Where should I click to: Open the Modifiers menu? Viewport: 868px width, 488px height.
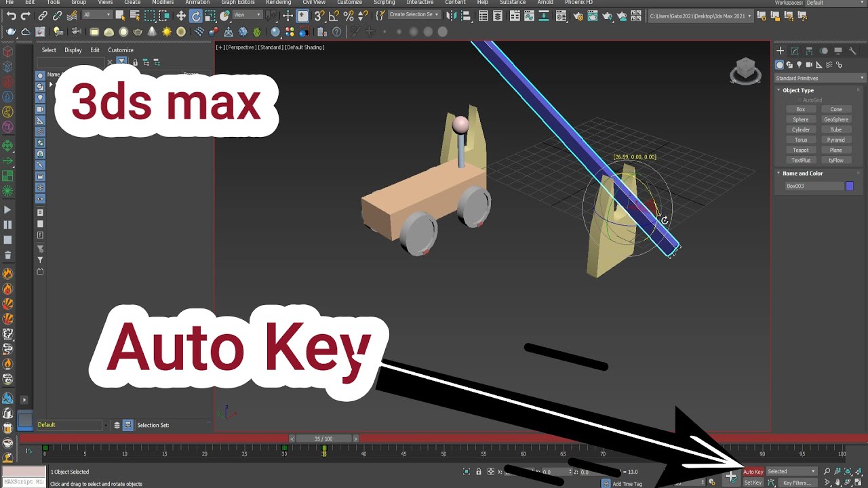163,3
